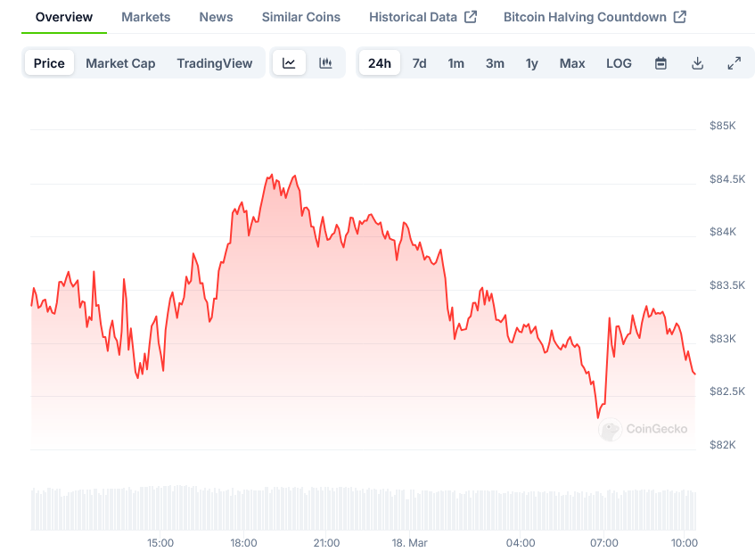
Task: Open the calendar date range picker
Action: (661, 63)
